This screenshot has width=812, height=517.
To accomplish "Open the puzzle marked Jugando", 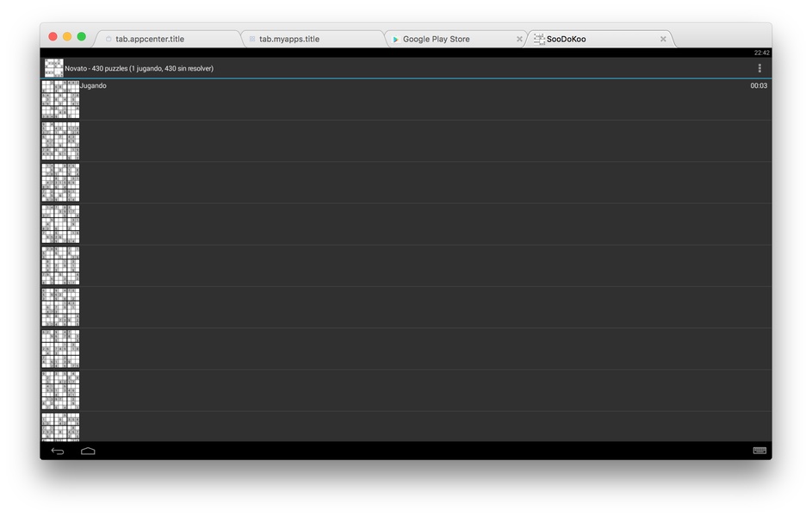I will click(x=406, y=100).
